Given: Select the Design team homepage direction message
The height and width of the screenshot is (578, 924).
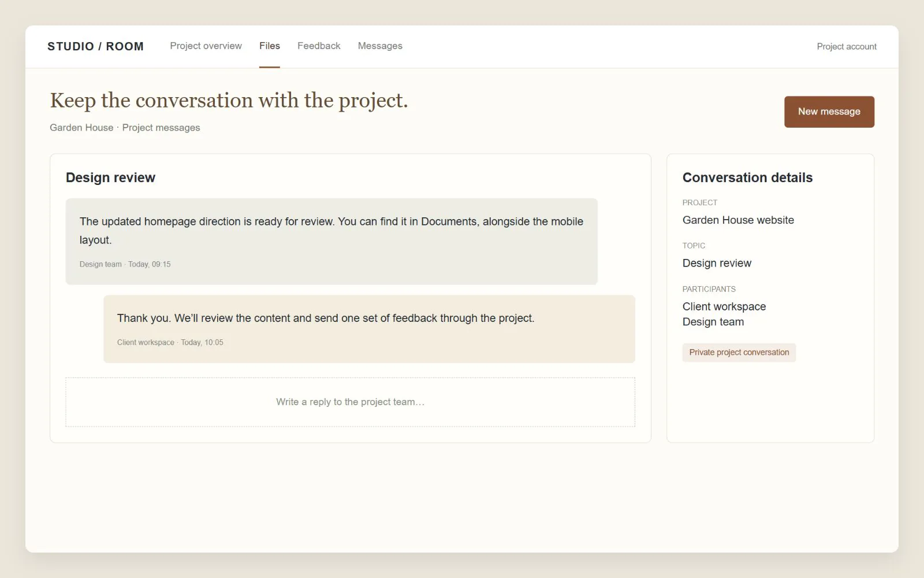Looking at the screenshot, I should click(331, 241).
